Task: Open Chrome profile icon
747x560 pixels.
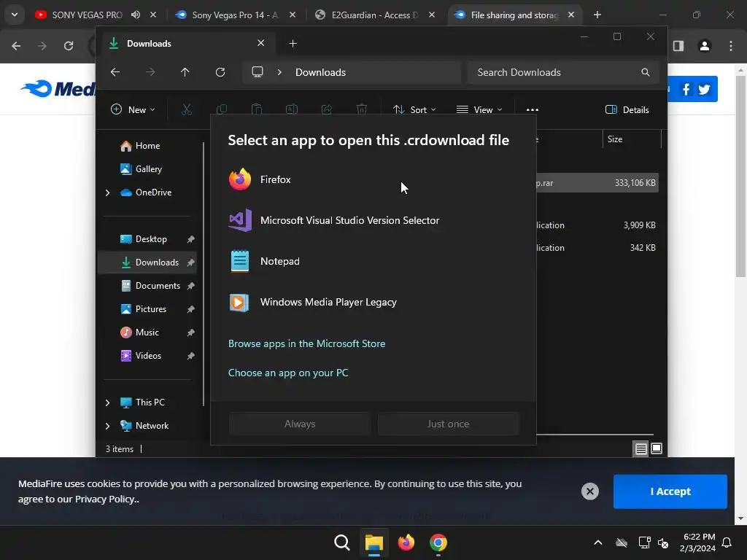Action: pyautogui.click(x=705, y=46)
